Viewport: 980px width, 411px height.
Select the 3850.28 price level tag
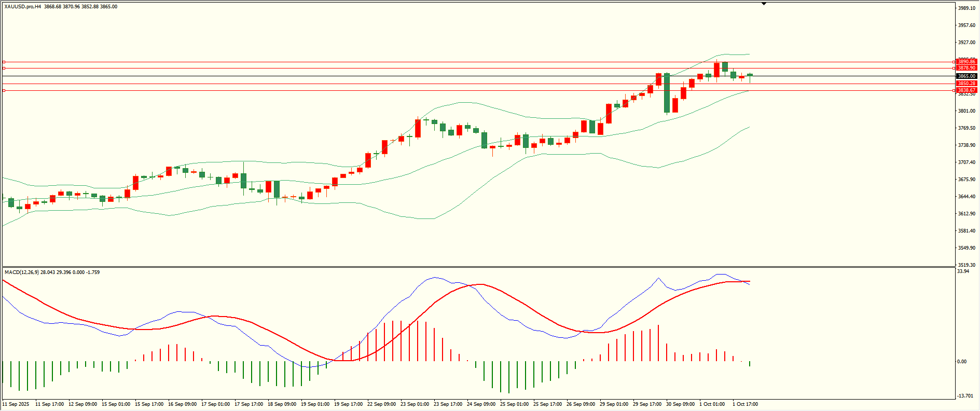tap(967, 84)
